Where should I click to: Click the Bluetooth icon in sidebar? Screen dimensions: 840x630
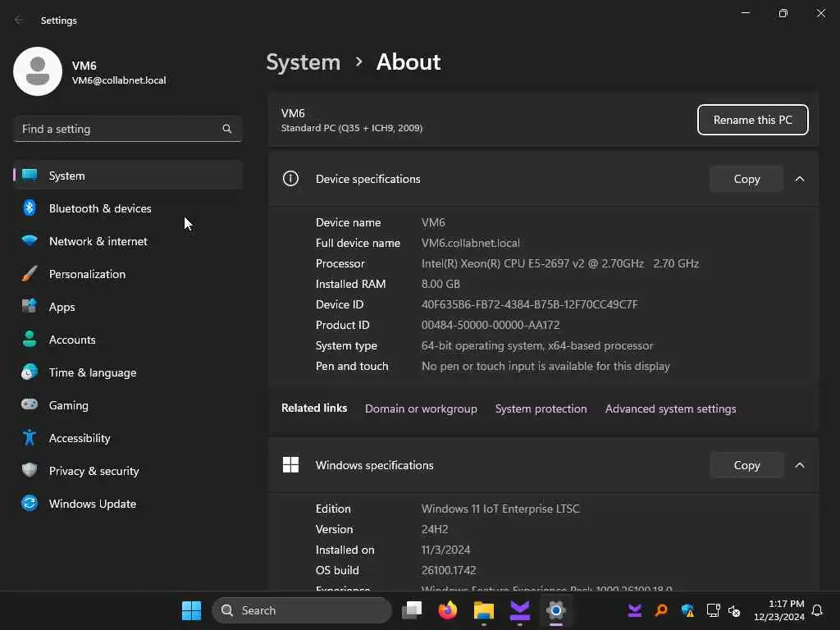coord(30,208)
